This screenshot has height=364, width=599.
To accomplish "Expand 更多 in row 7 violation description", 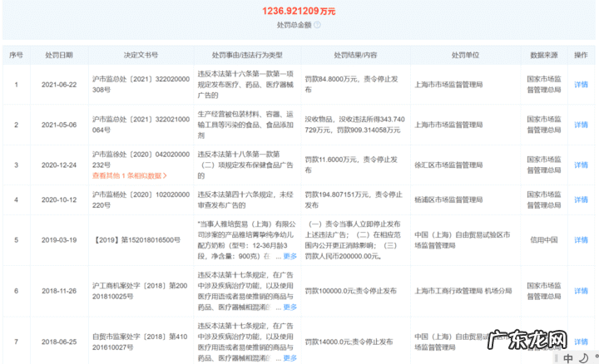I will tap(290, 358).
